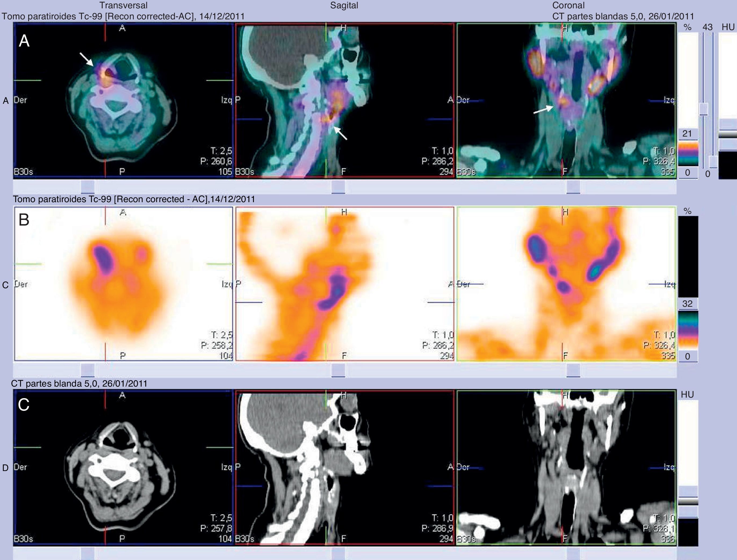The height and width of the screenshot is (560, 737).
Task: Click the fusion blend slider handle under 43
Action: 703,109
